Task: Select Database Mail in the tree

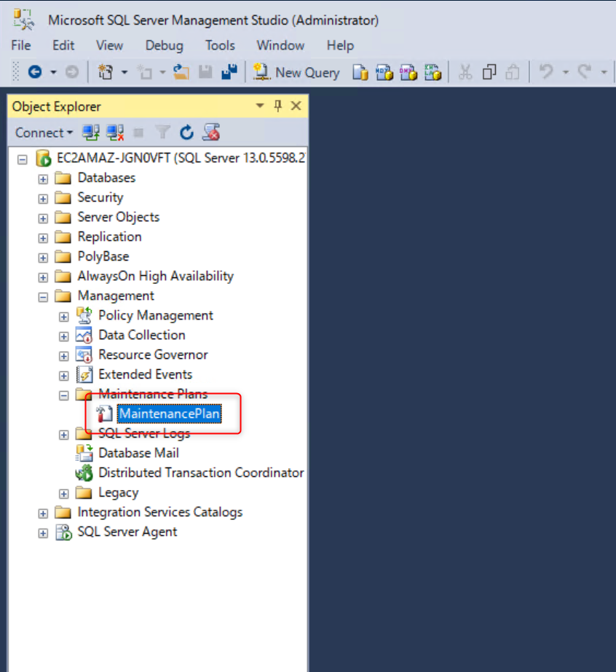Action: (x=138, y=453)
